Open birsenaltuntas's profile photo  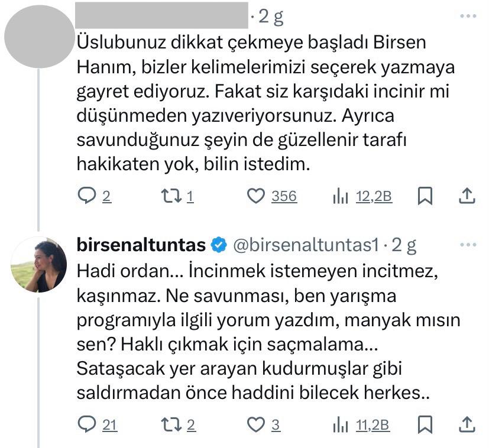(x=38, y=264)
